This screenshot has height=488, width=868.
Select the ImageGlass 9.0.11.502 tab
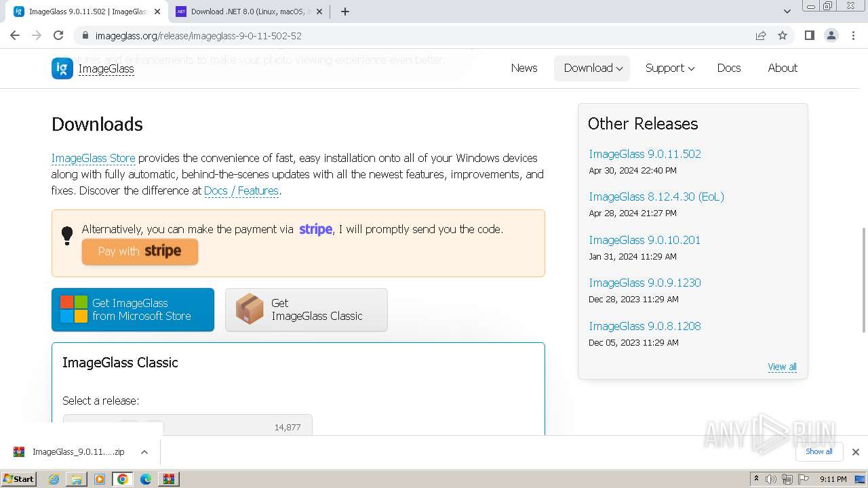coord(87,12)
